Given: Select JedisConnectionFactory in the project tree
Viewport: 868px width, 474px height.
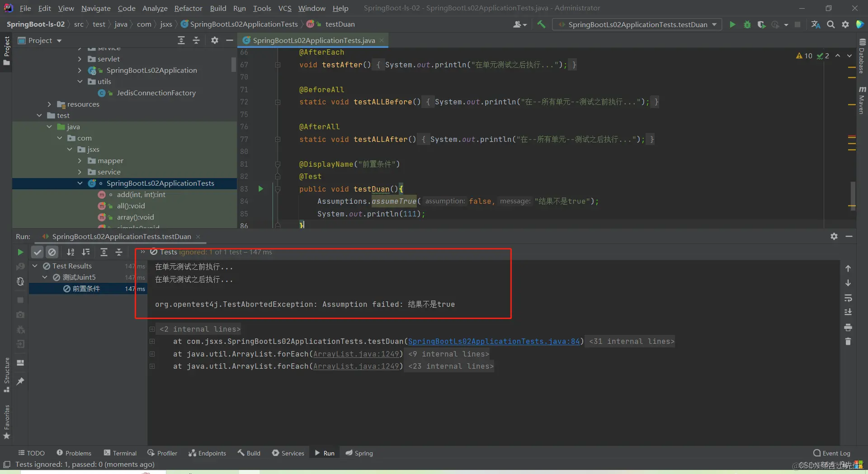Looking at the screenshot, I should pyautogui.click(x=156, y=93).
